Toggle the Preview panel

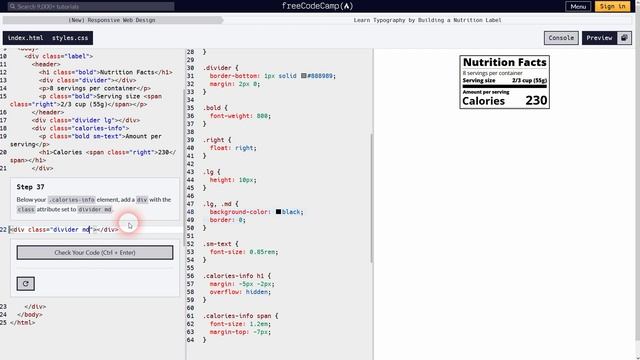pyautogui.click(x=599, y=38)
